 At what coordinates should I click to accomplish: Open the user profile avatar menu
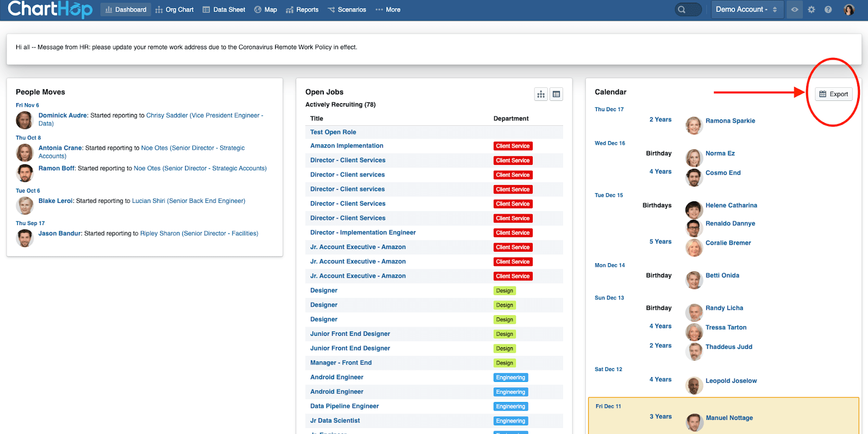coord(849,10)
